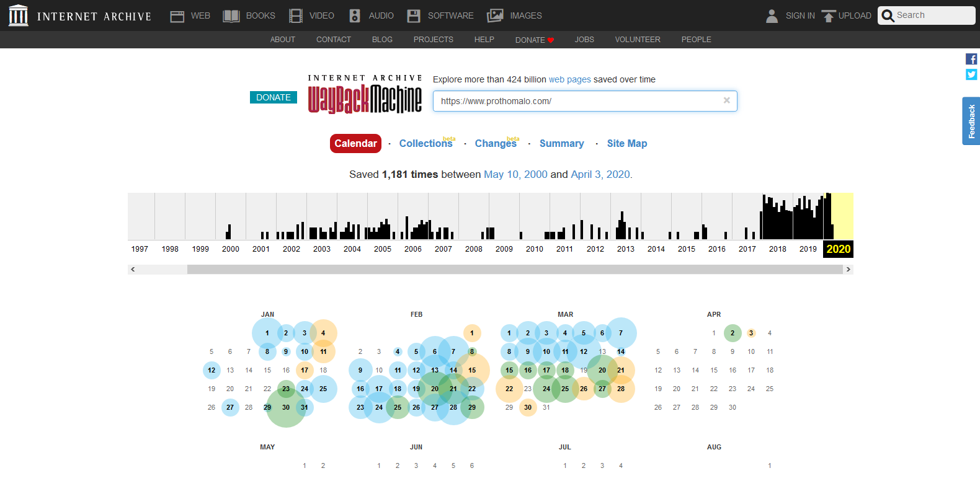Clear the URL field with the X icon
This screenshot has width=980, height=481.
pyautogui.click(x=727, y=100)
